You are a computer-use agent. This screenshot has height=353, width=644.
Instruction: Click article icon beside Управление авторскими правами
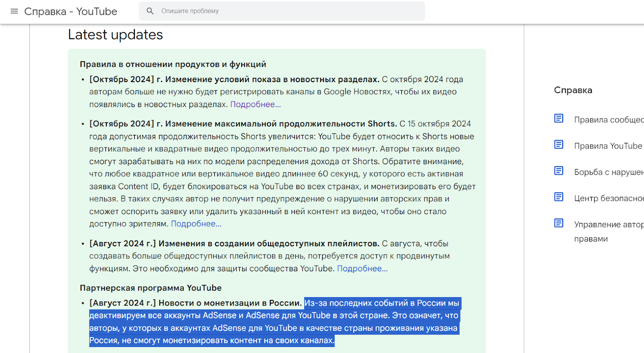click(559, 223)
